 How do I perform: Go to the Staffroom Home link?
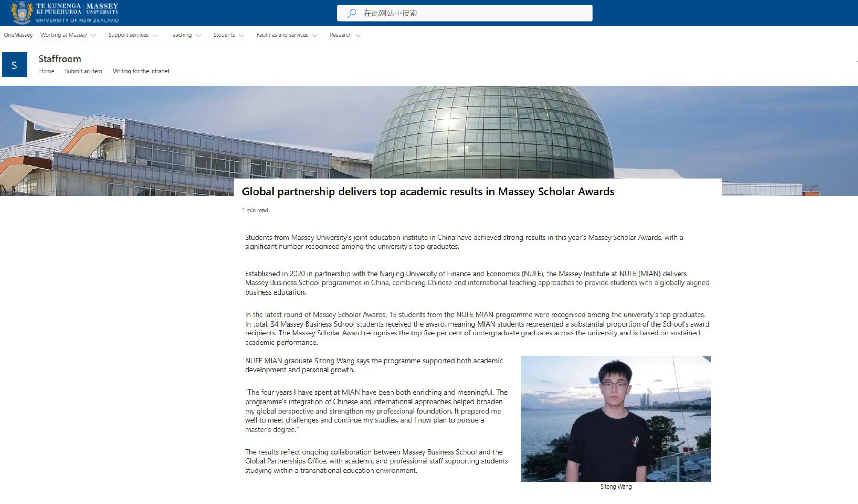pos(47,71)
